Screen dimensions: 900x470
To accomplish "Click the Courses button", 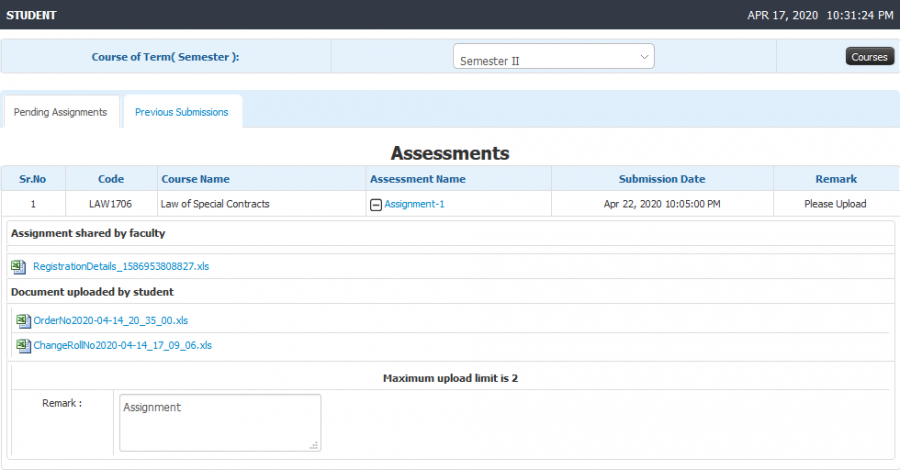I will tap(869, 56).
